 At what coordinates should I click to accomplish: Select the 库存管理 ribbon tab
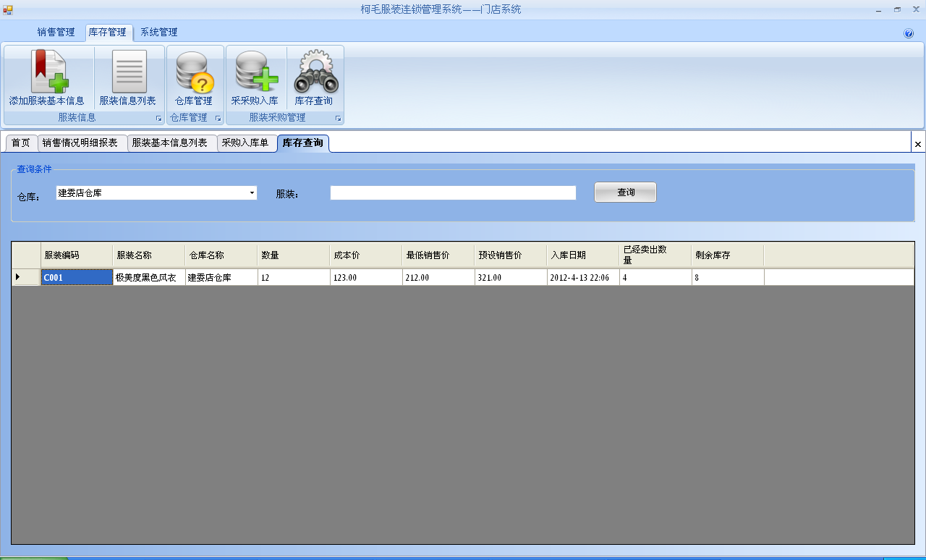[x=107, y=33]
